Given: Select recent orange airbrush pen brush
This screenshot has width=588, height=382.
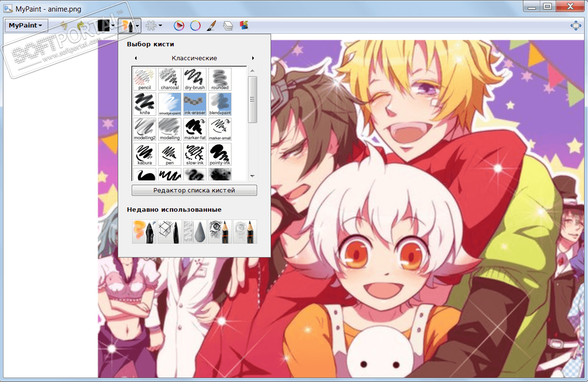Looking at the screenshot, I should point(144,232).
